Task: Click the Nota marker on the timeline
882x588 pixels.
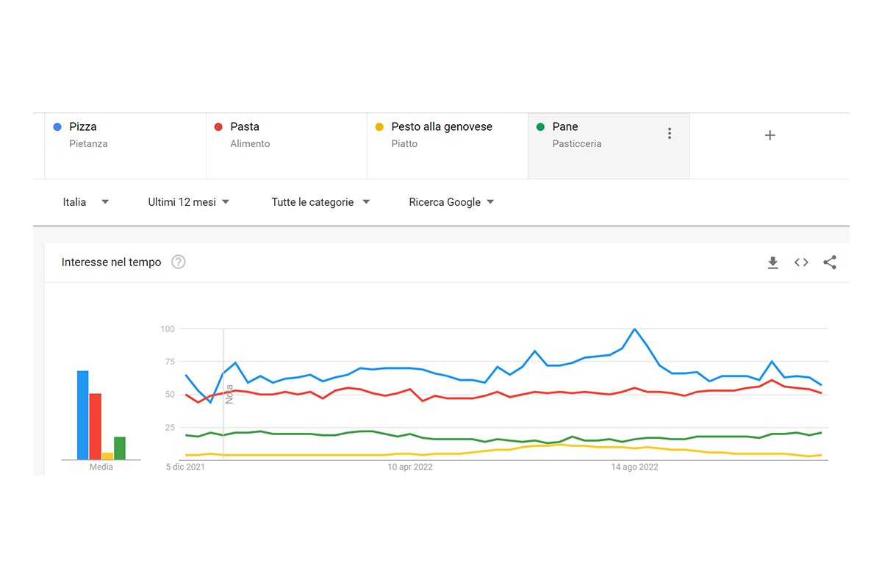Action: pos(229,394)
